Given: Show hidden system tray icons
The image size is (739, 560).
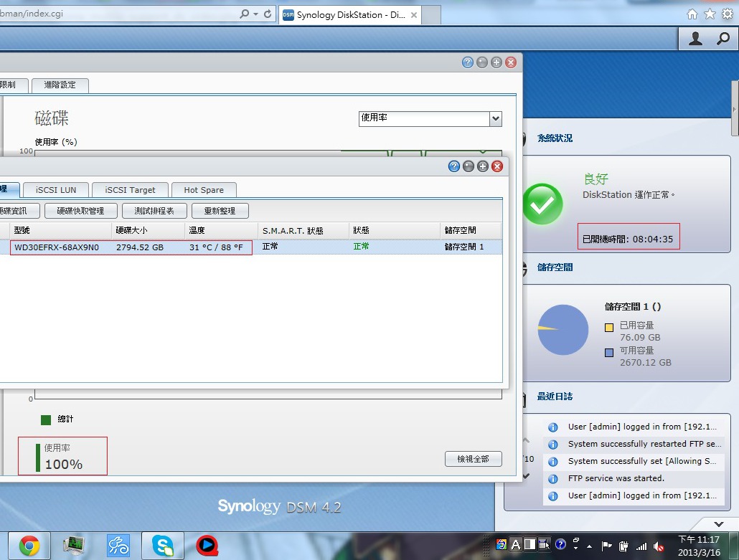Looking at the screenshot, I should 589,547.
